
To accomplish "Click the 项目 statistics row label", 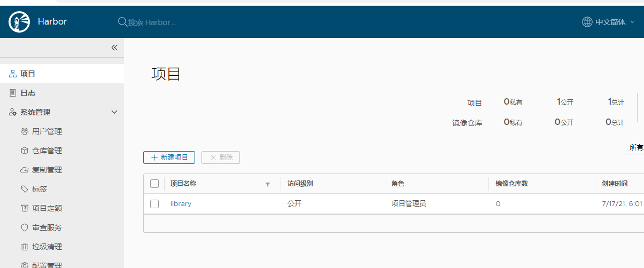I will (x=475, y=103).
